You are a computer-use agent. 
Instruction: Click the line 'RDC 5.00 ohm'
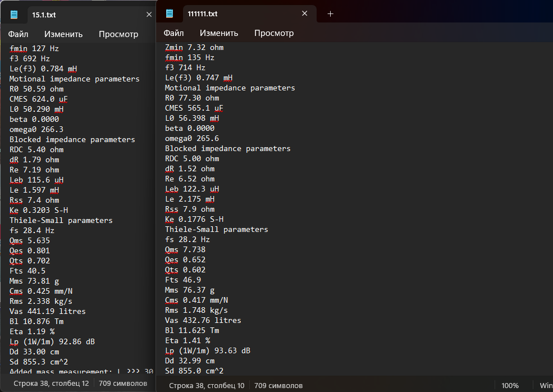pyautogui.click(x=192, y=159)
